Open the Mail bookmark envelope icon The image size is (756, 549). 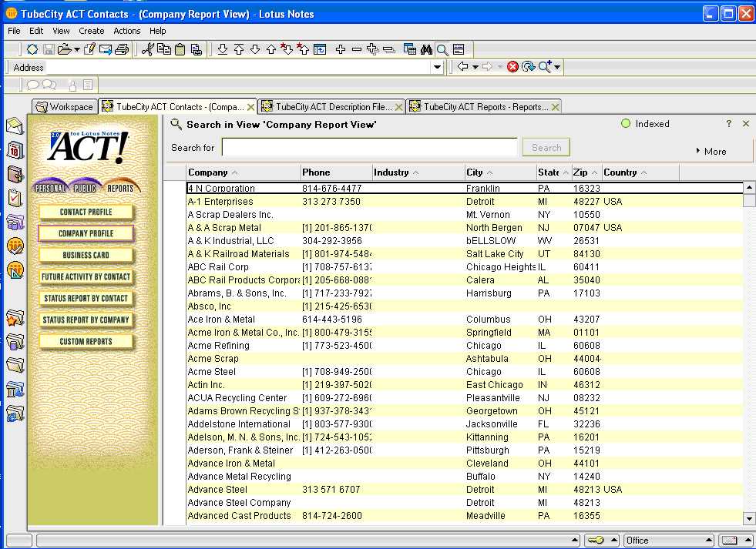click(15, 126)
